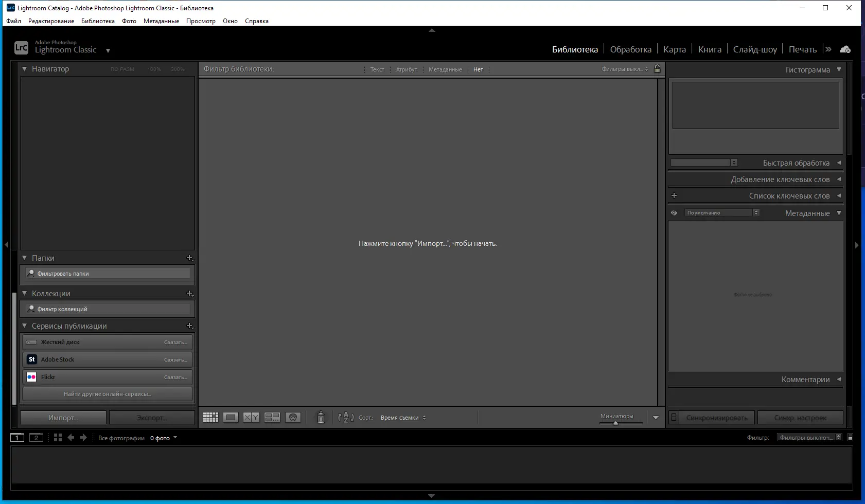865x504 pixels.
Task: Open filmstrip Фильтры выключ. dropdown
Action: click(x=809, y=438)
